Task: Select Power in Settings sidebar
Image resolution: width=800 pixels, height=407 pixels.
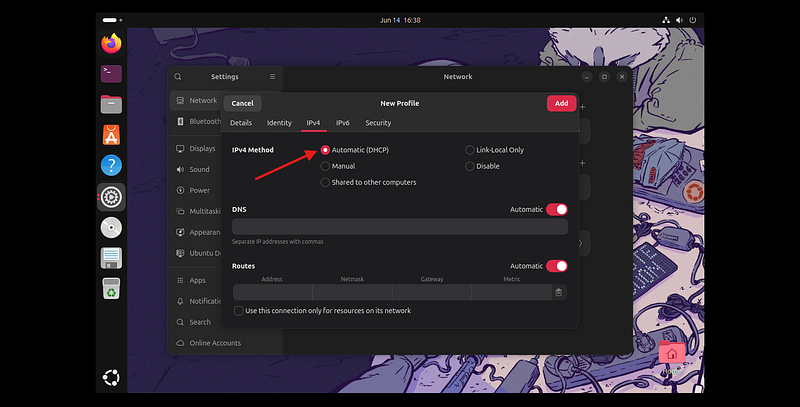Action: [197, 190]
